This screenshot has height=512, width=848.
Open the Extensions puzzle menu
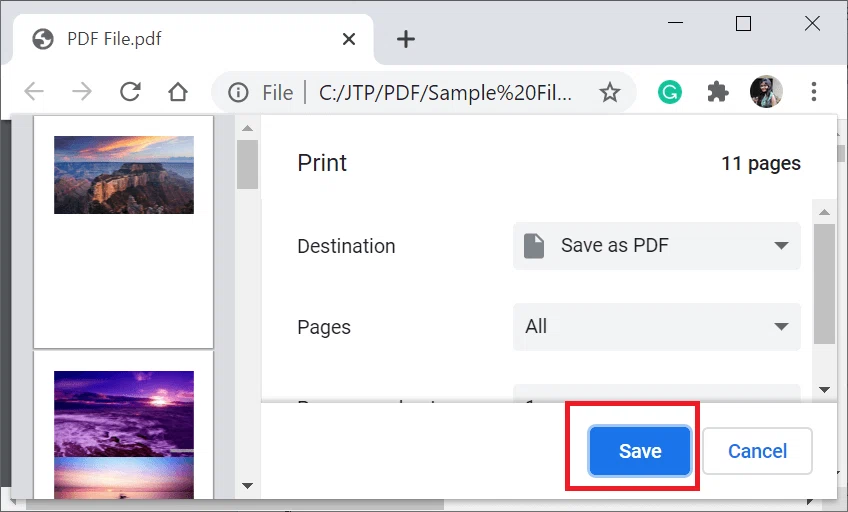[x=718, y=92]
